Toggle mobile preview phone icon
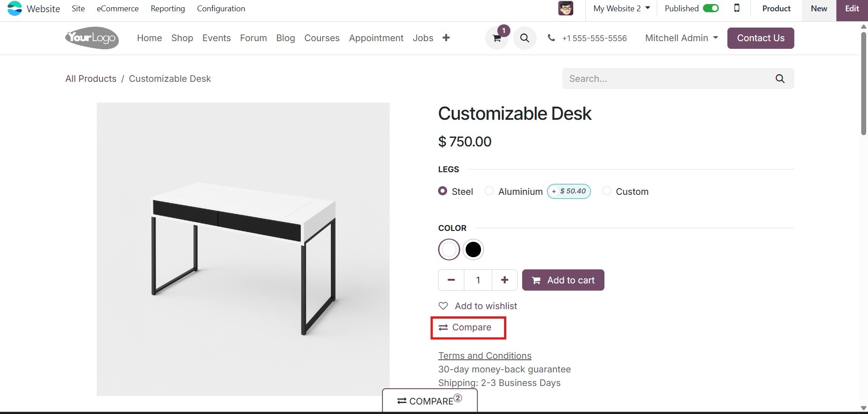This screenshot has height=414, width=868. [x=737, y=8]
